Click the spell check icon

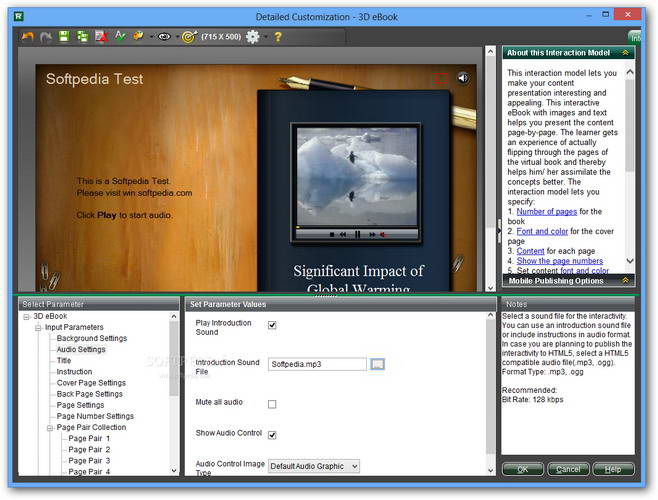(x=120, y=37)
